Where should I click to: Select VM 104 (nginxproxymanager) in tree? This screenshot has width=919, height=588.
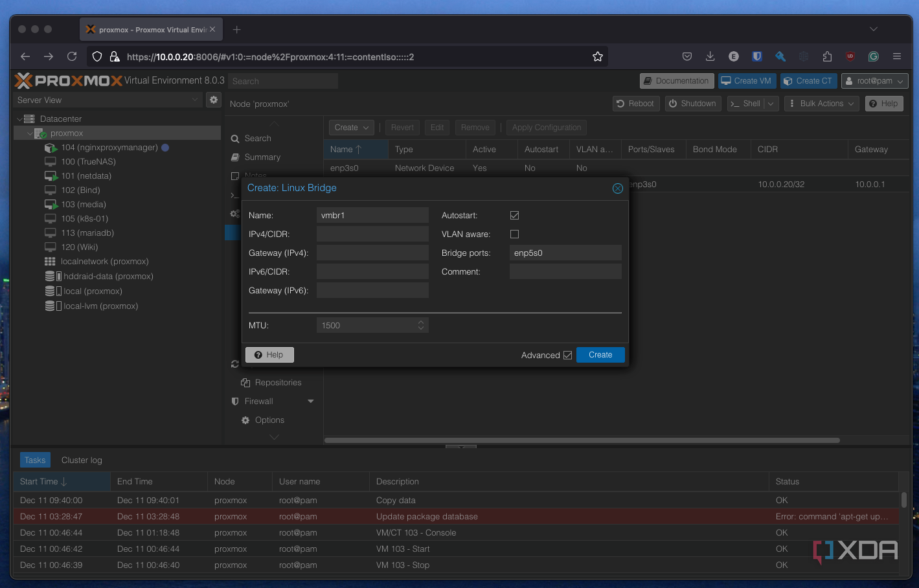(109, 148)
